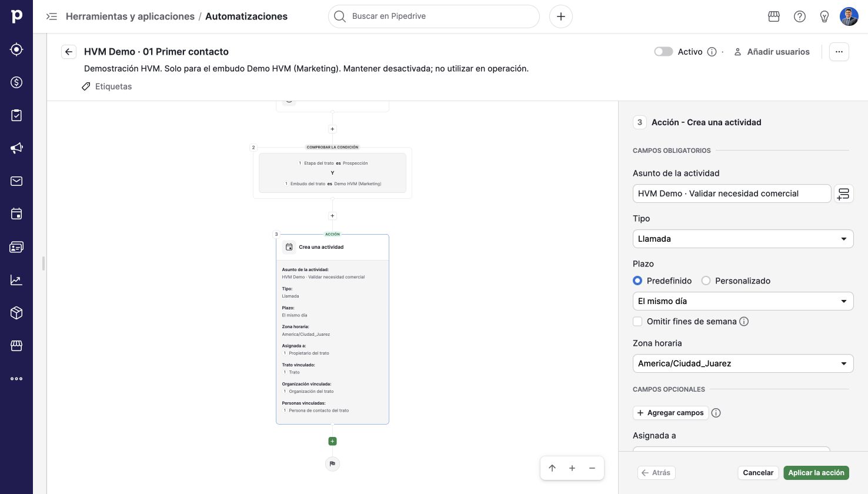Click the end flag node on canvas

click(x=332, y=464)
